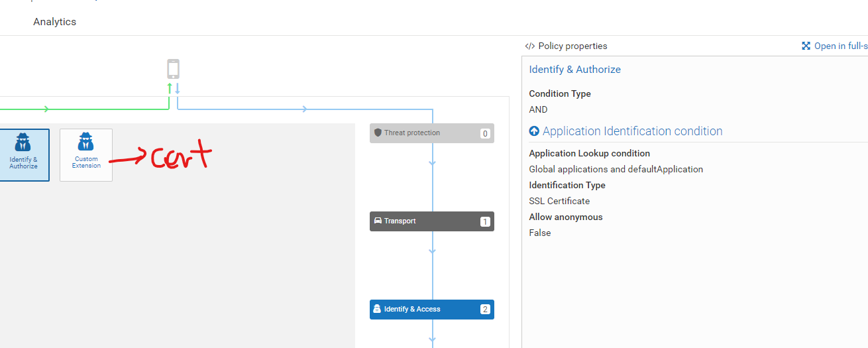Click the Identify & Access count badge showing 2

[x=485, y=310]
